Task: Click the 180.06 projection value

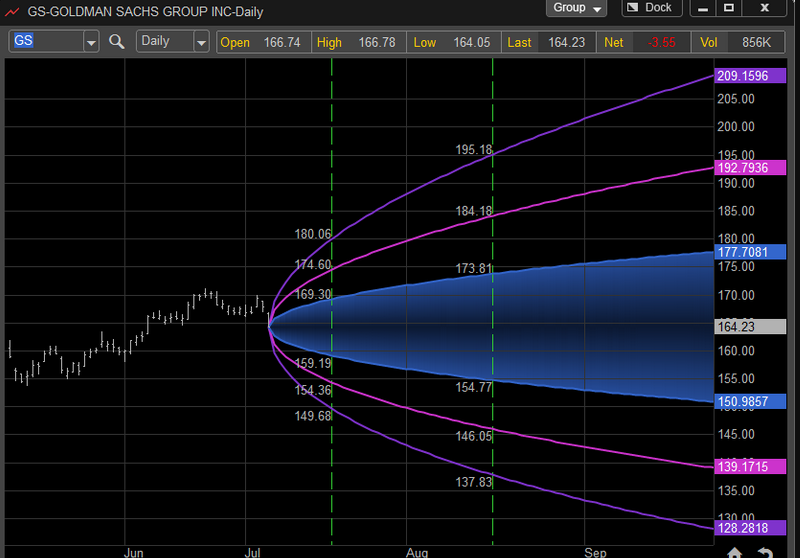Action: coord(313,234)
